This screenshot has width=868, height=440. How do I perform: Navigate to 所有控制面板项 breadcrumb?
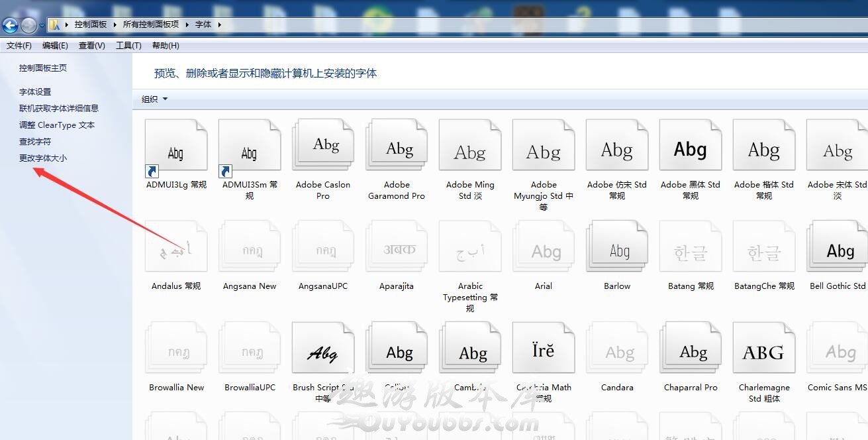[151, 25]
